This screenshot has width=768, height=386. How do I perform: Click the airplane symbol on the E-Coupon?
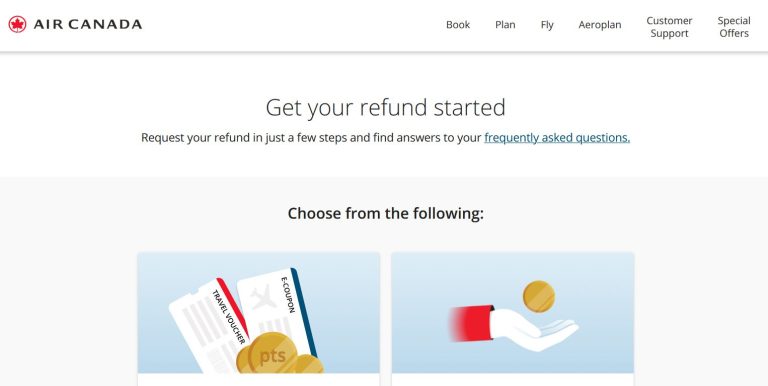[263, 297]
